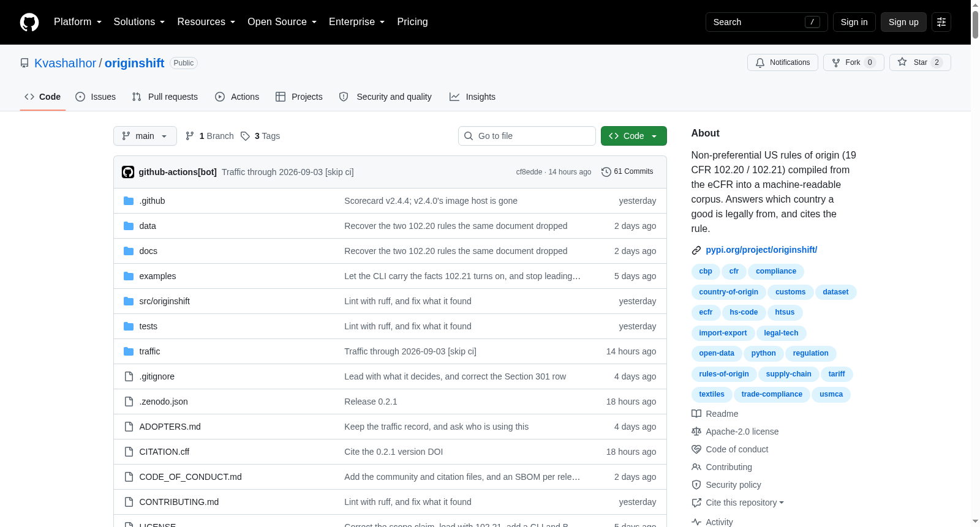This screenshot has height=527, width=980.
Task: Open the main branch selector dropdown
Action: pos(145,136)
